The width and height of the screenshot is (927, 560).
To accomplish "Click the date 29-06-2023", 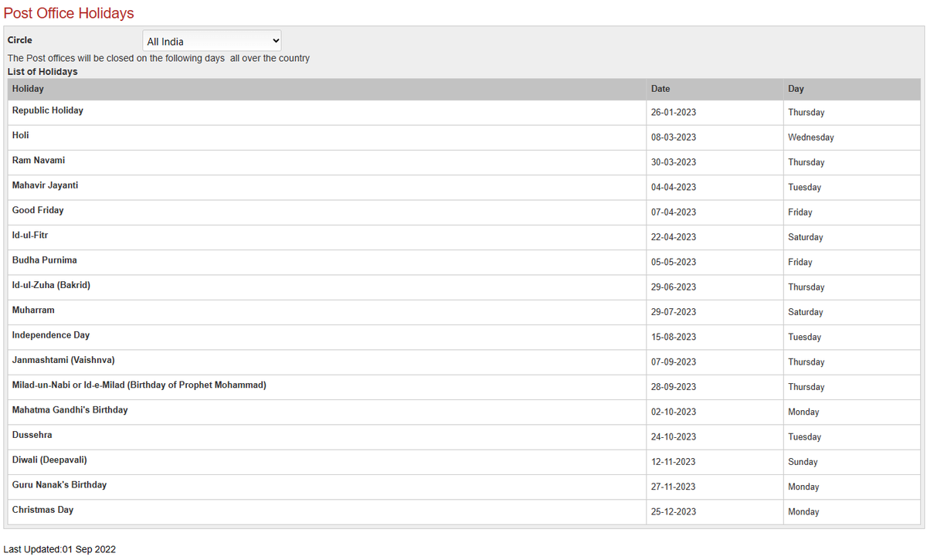I will pos(674,287).
